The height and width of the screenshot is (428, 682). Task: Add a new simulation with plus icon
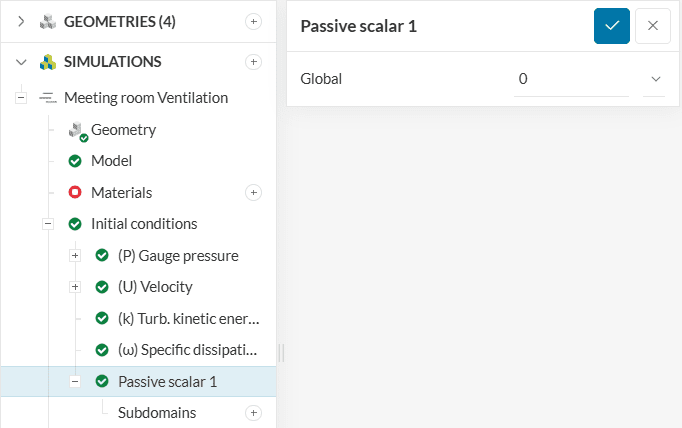254,62
